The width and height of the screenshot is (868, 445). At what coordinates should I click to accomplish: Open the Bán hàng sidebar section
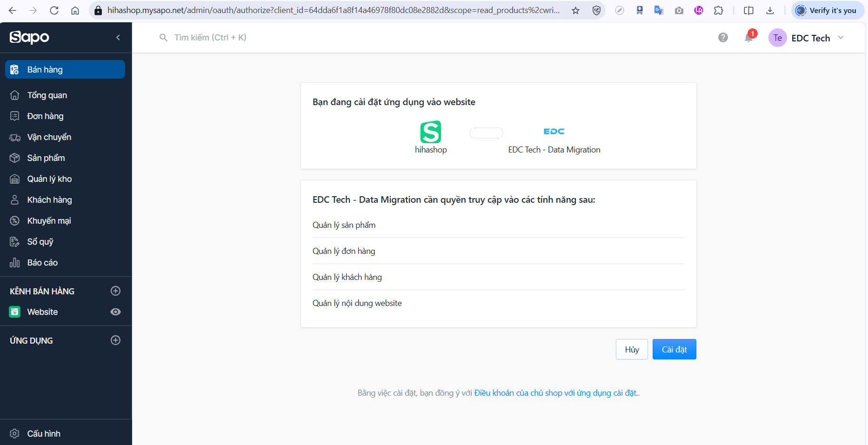click(65, 69)
